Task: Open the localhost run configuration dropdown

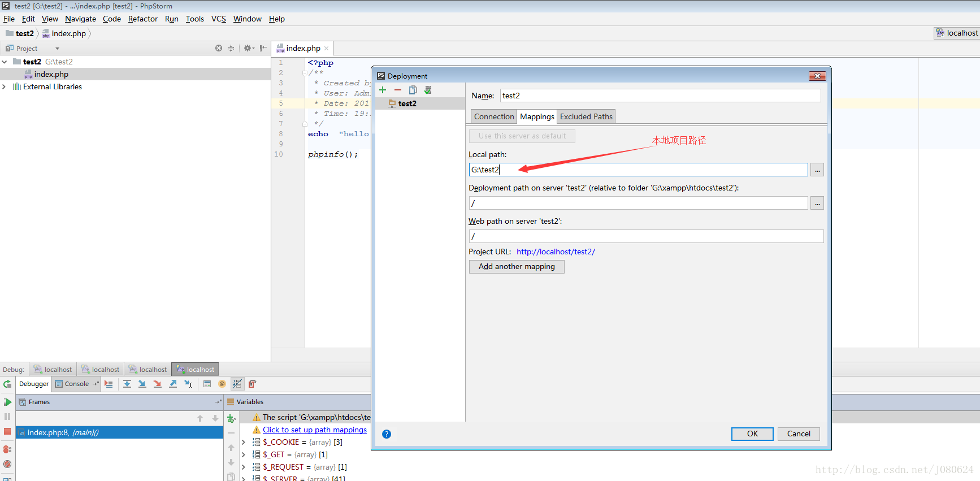Action: pyautogui.click(x=956, y=33)
